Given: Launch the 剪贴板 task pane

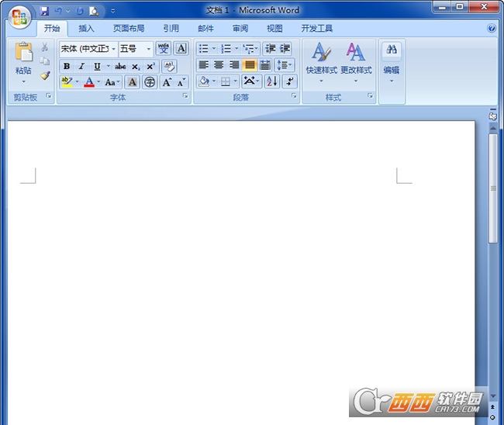Looking at the screenshot, I should pos(49,95).
